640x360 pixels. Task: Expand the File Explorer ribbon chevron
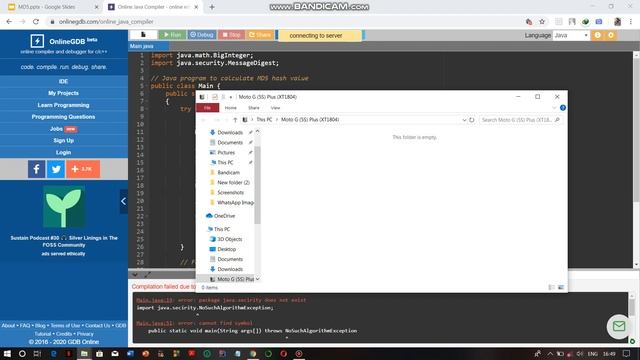point(554,108)
